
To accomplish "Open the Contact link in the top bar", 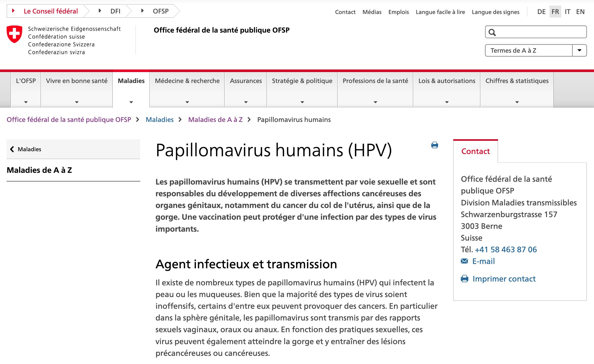I will click(x=345, y=12).
